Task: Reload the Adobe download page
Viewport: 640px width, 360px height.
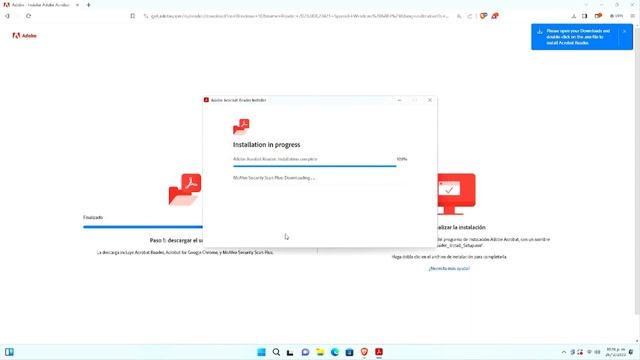Action: pos(28,16)
